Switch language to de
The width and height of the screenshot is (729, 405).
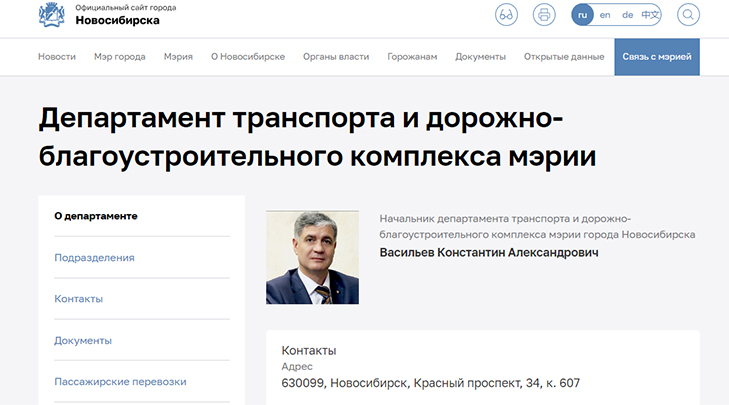628,15
